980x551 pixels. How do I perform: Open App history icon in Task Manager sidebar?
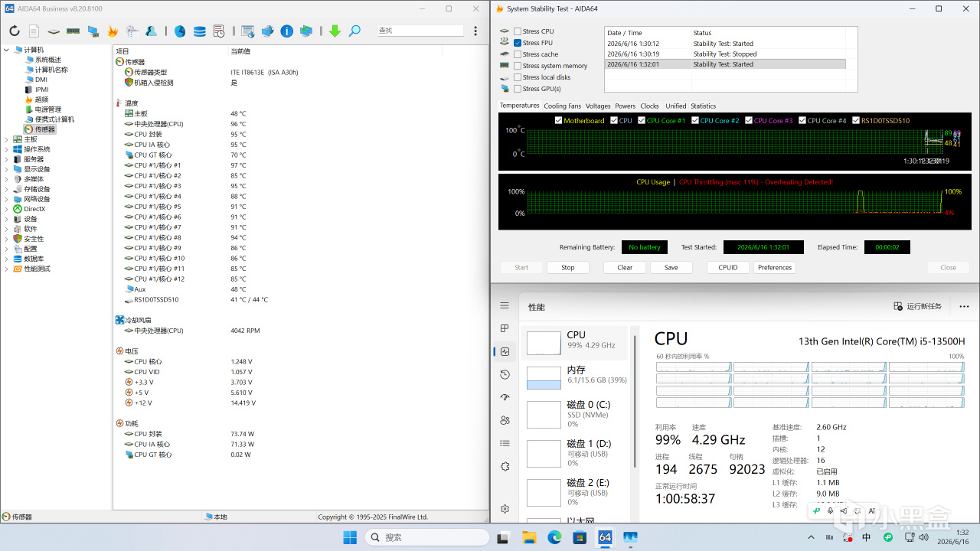coord(505,374)
